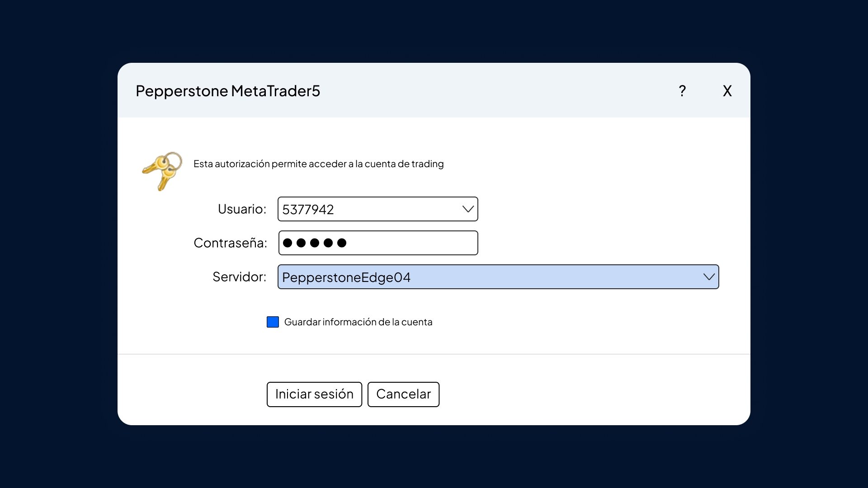The image size is (868, 488).
Task: Click the Pepperstone MetaTrader5 title text
Action: tap(228, 91)
